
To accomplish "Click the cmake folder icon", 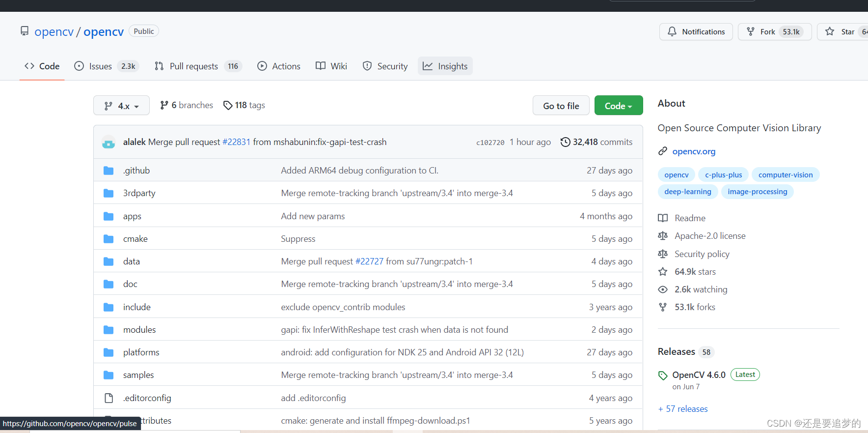I will [108, 239].
